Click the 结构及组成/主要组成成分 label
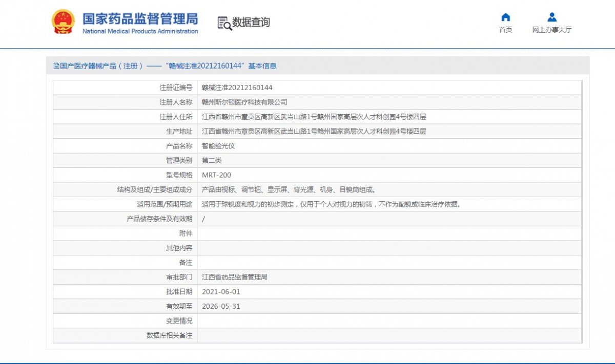Image resolution: width=615 pixels, height=364 pixels. tap(155, 190)
